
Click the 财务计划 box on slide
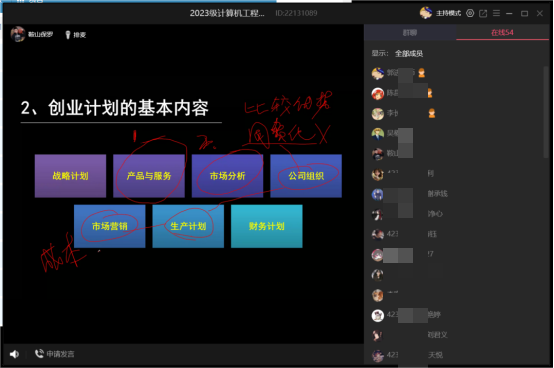click(x=267, y=226)
